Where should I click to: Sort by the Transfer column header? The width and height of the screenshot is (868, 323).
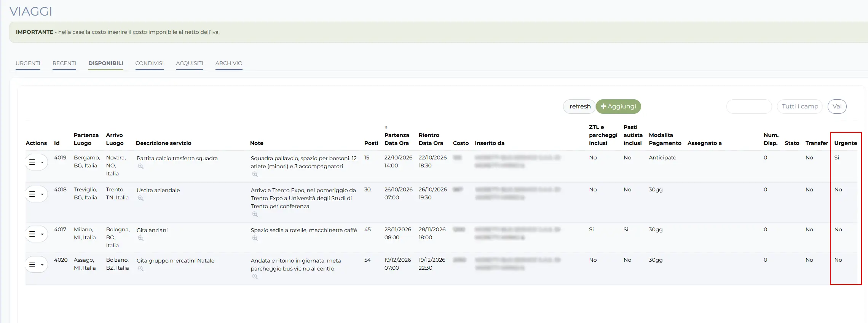817,143
